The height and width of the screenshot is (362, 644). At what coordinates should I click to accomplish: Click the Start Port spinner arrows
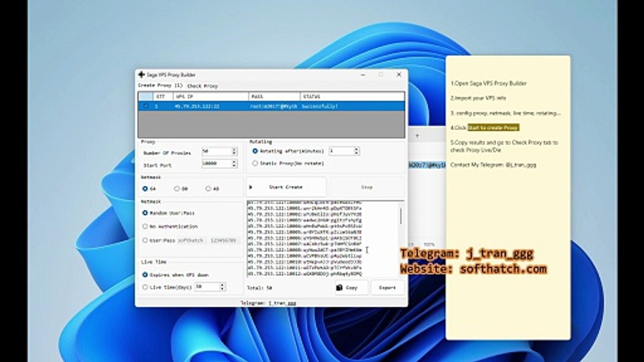tap(234, 164)
